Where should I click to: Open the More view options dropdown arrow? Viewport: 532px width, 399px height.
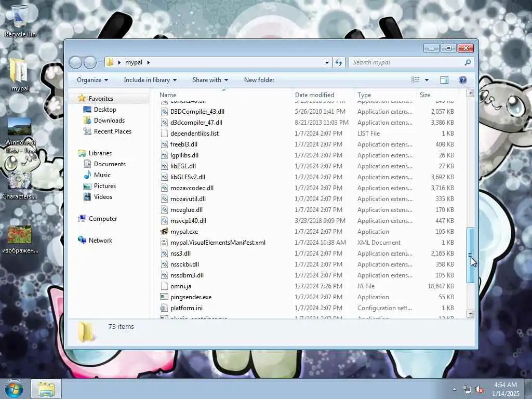tap(427, 80)
